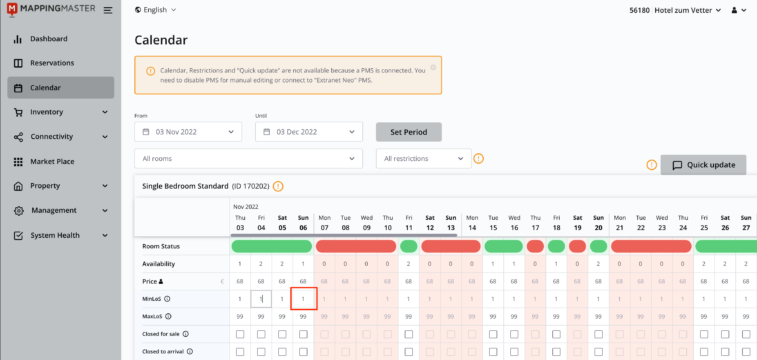
Task: Dismiss the PMS warning banner
Action: click(x=433, y=67)
